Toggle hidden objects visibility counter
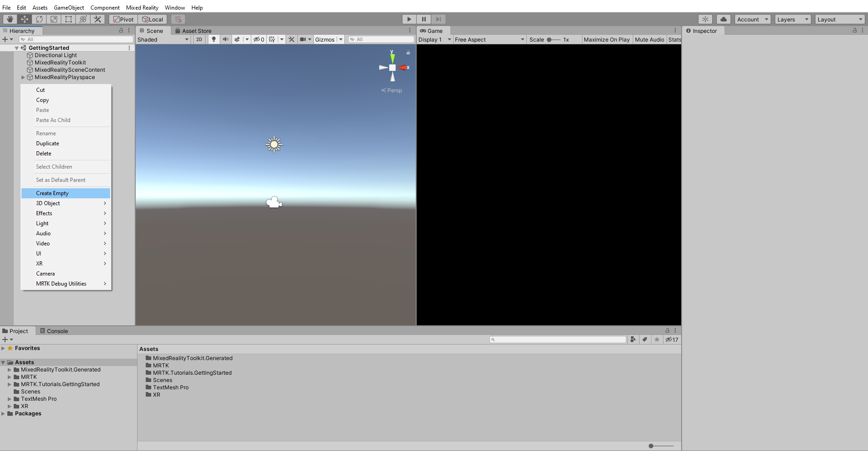Screen dimensions: 868x451 [x=259, y=39]
